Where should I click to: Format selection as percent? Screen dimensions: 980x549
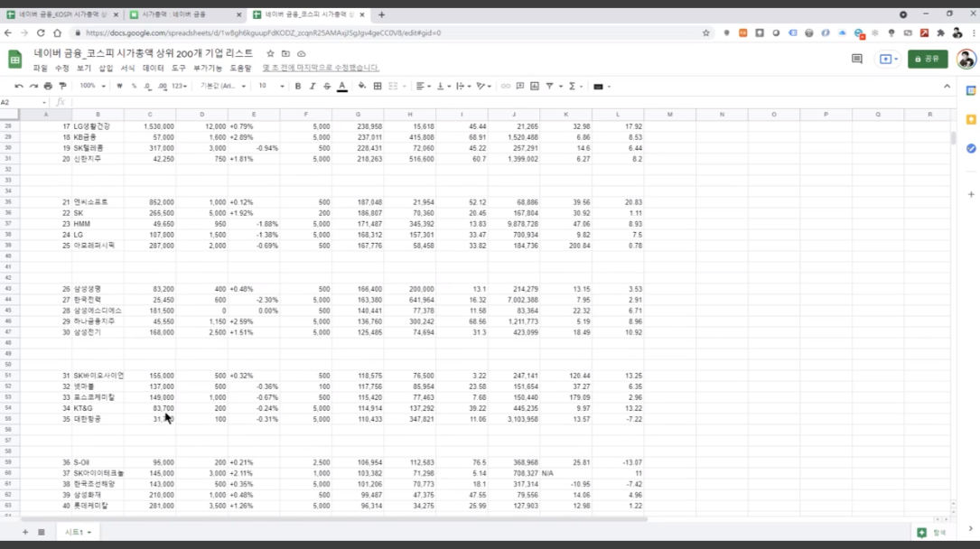tap(134, 86)
